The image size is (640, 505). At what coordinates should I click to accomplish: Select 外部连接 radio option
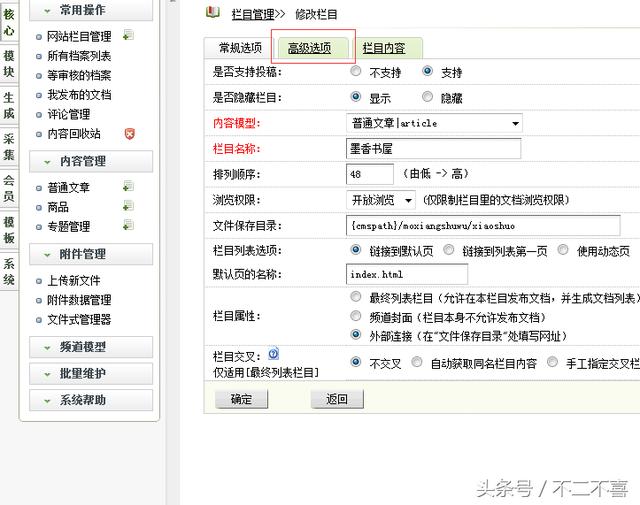click(x=356, y=334)
